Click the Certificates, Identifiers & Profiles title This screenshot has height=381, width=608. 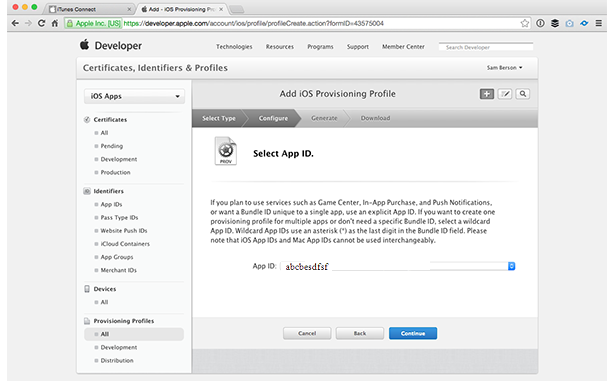[155, 68]
